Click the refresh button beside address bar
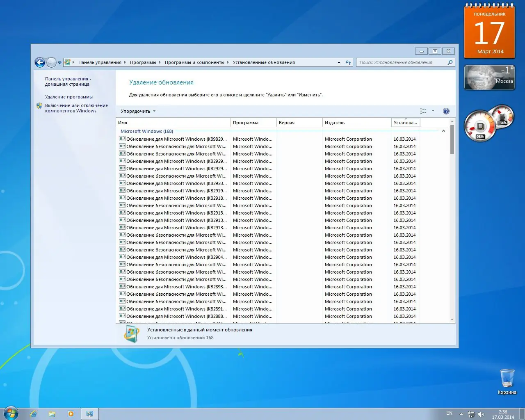This screenshot has width=525, height=420. 348,62
